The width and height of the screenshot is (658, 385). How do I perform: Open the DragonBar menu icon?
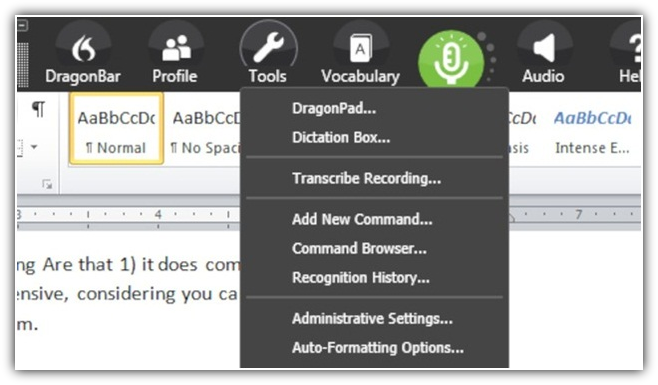(83, 49)
